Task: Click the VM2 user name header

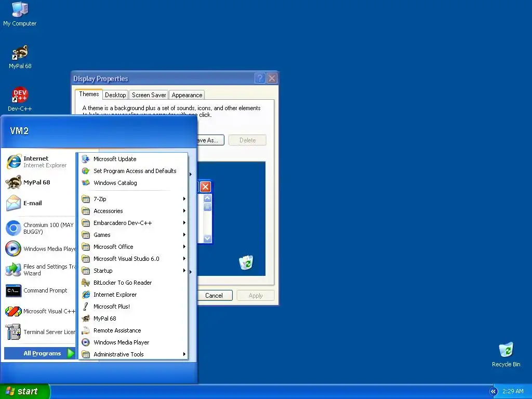Action: click(x=19, y=131)
